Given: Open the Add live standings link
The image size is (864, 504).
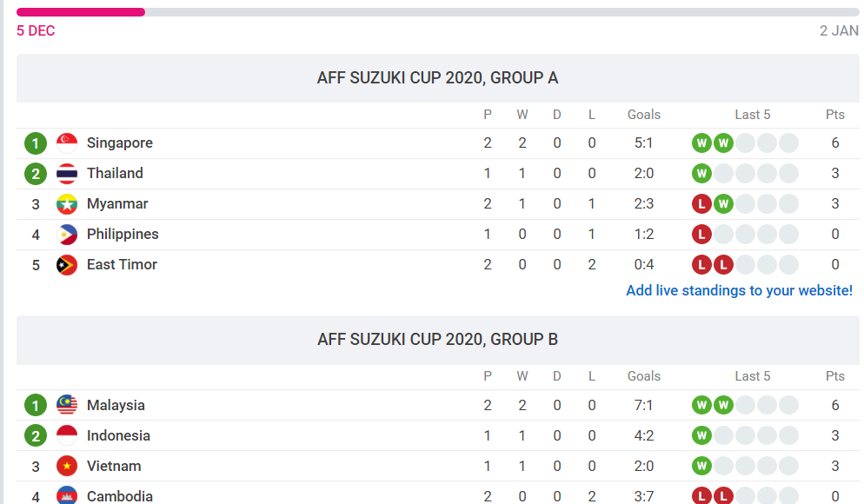Looking at the screenshot, I should [x=739, y=290].
